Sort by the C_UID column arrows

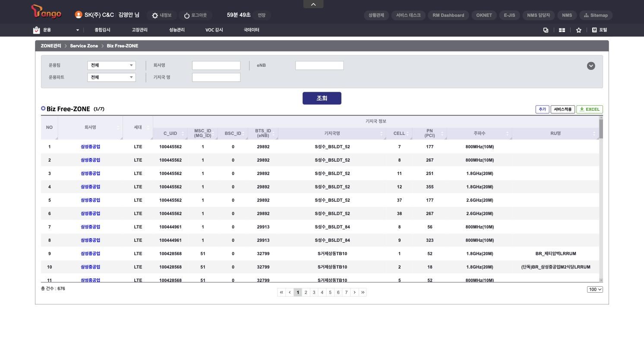click(x=183, y=134)
